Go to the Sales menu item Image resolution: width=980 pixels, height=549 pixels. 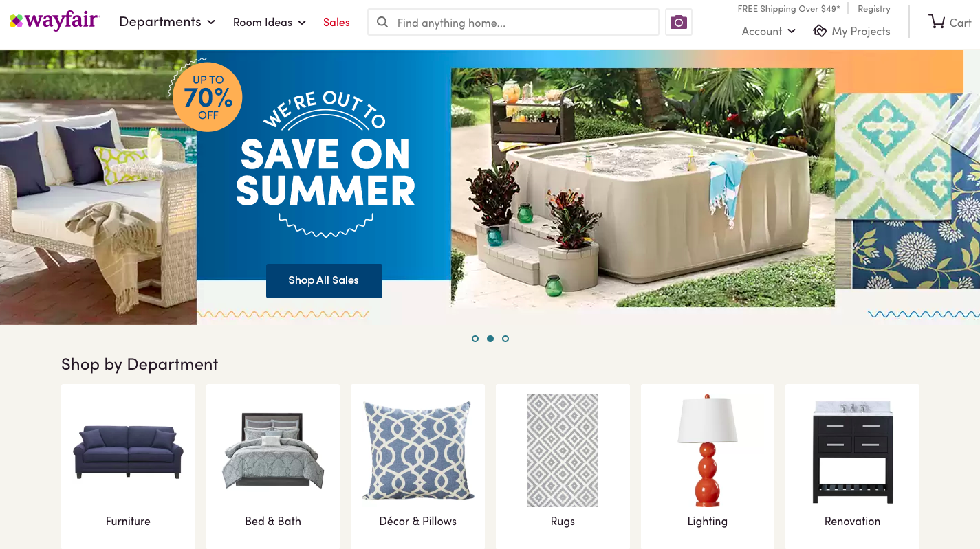pos(336,22)
